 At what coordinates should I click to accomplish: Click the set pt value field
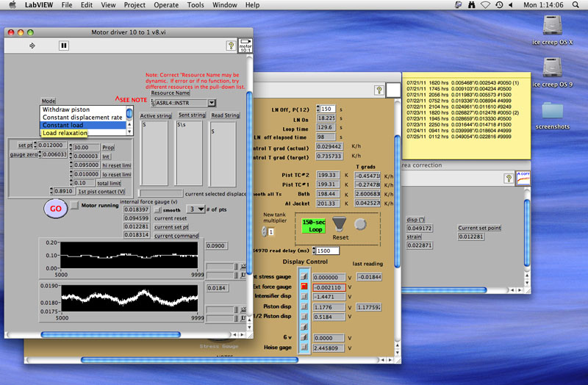[x=51, y=145]
